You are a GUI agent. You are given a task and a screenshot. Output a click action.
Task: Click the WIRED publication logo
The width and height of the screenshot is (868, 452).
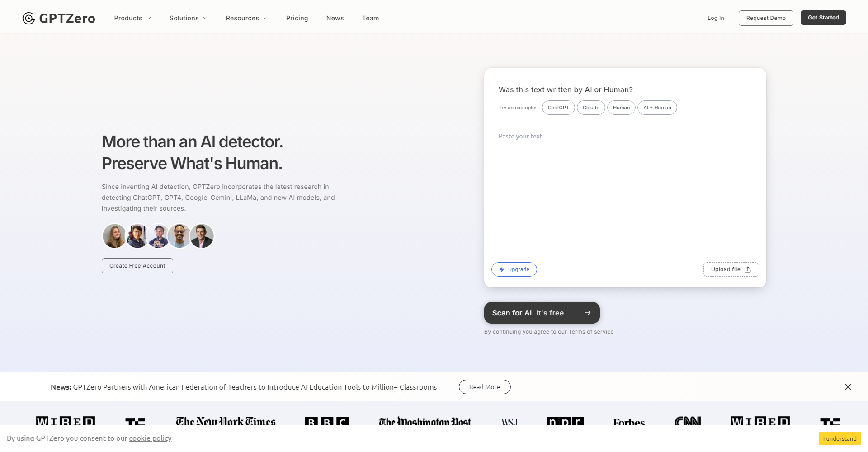65,422
